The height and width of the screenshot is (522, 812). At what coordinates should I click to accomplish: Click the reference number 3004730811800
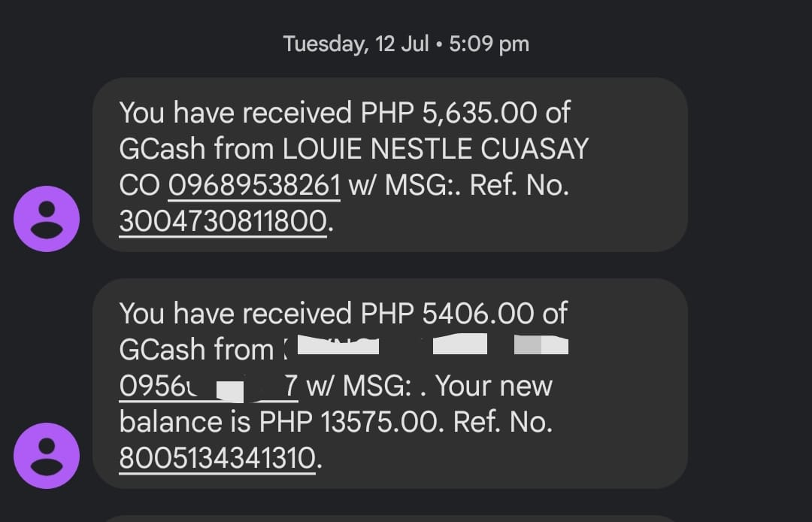click(223, 221)
